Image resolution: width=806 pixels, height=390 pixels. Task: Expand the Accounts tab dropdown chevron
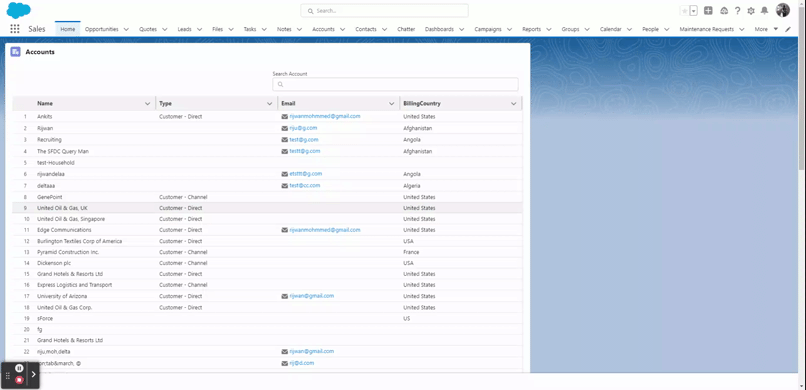point(342,29)
